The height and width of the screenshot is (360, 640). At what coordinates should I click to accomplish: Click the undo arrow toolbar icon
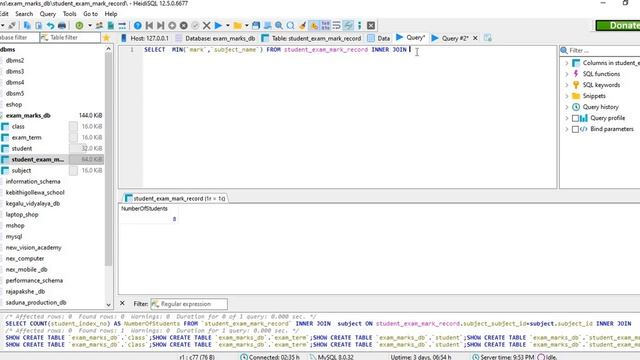[x=50, y=25]
